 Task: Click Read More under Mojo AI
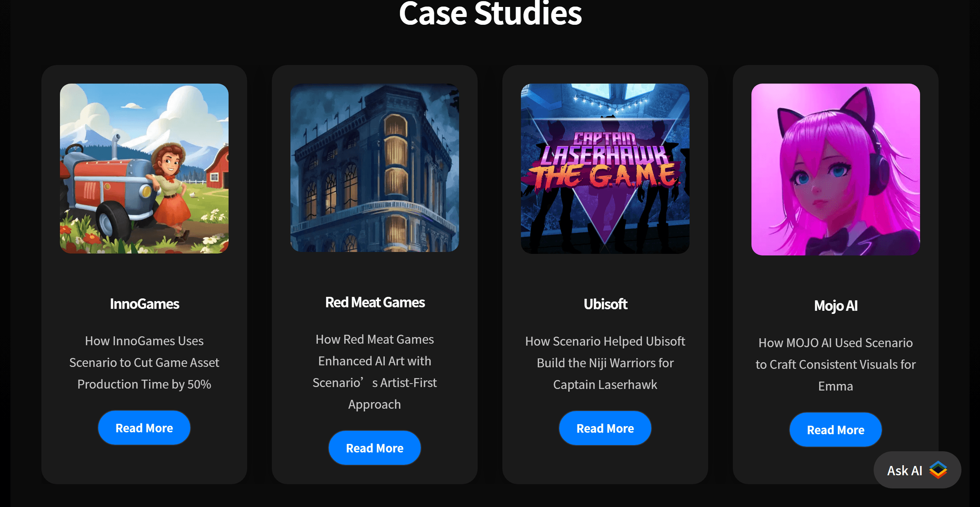click(x=835, y=430)
